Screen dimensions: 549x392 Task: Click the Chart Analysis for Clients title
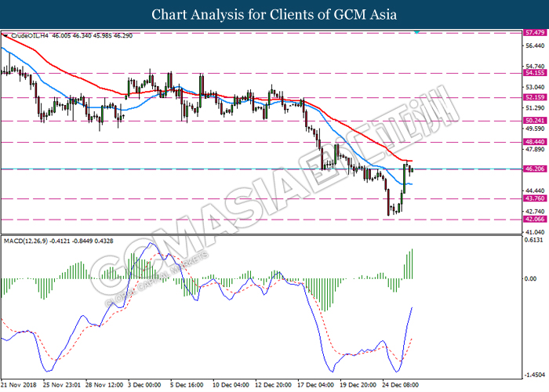[x=274, y=15]
